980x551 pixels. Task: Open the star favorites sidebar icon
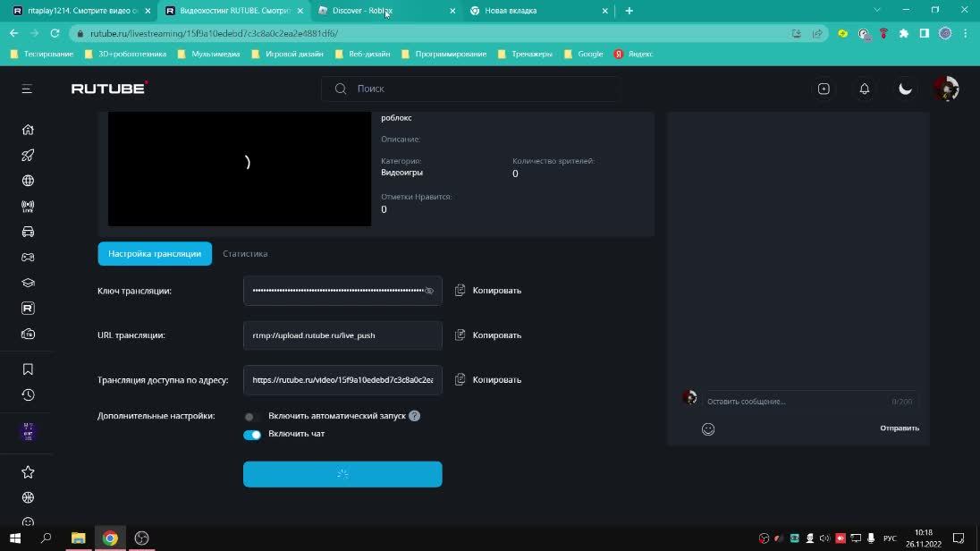tap(28, 472)
